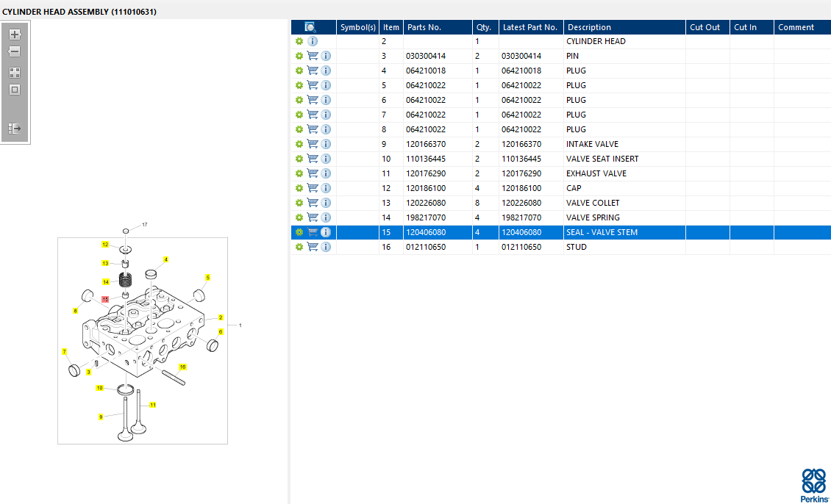Sort by the Parts No. column header

438,27
